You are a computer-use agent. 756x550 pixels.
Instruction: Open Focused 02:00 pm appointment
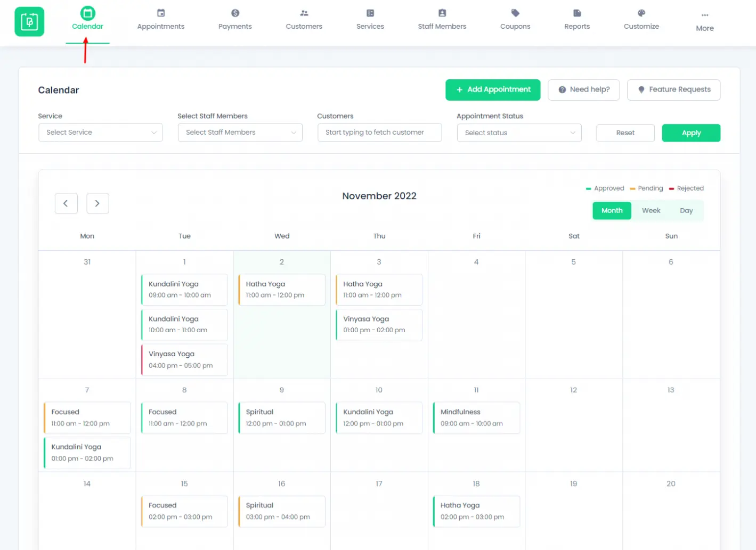(x=184, y=512)
